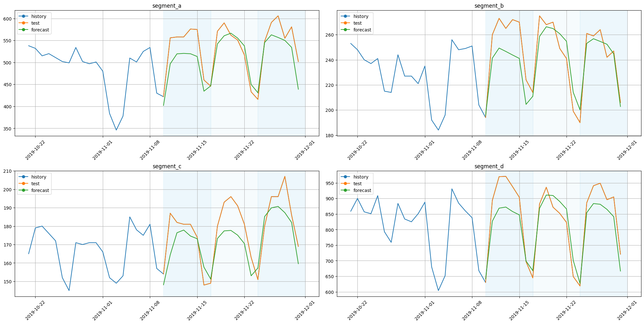Click the segment_b chart title

[x=489, y=6]
